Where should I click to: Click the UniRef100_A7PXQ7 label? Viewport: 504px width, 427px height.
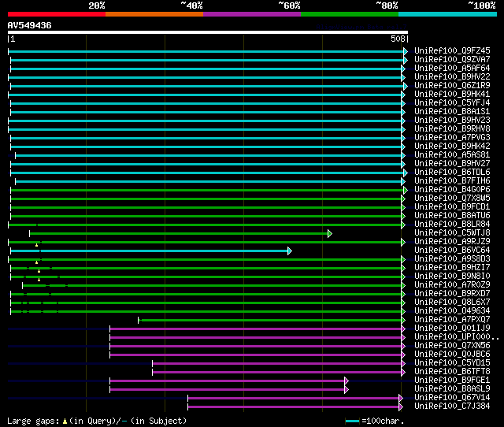(452, 320)
